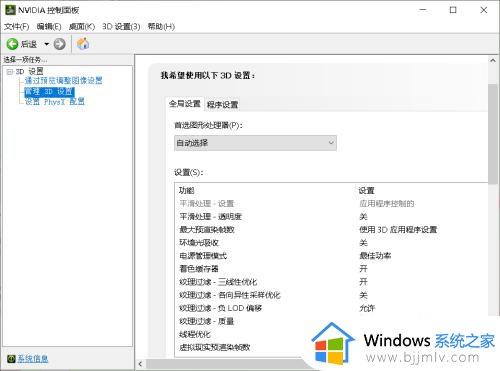The image size is (500, 371).
Task: Click the 最佳功率 setting value
Action: (375, 256)
